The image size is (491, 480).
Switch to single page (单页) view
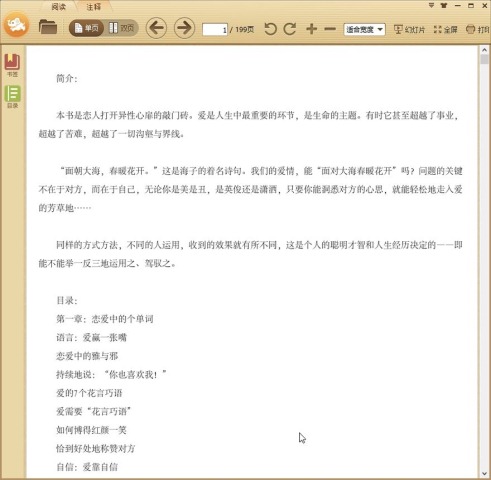(x=86, y=28)
